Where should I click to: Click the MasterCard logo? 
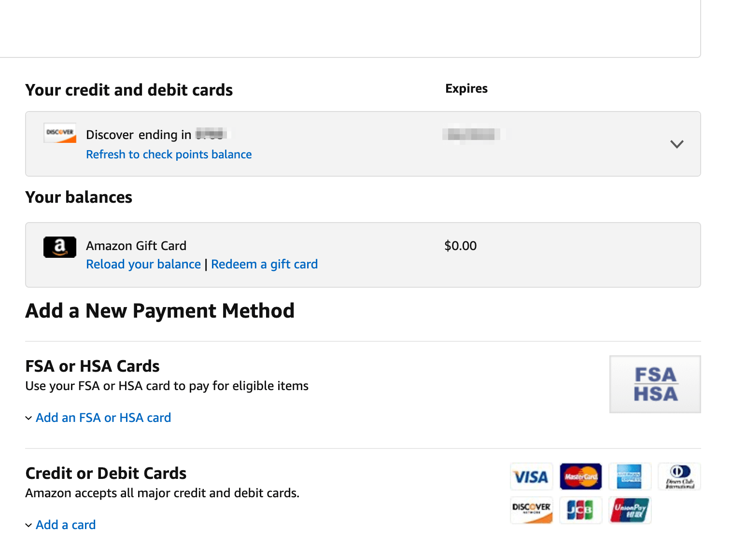tap(581, 476)
